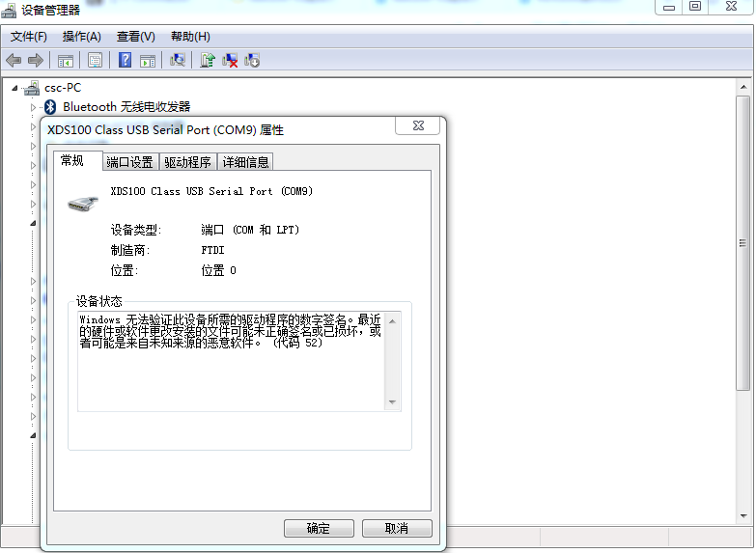
Task: Click device status box scroll-up arrow
Action: [392, 321]
